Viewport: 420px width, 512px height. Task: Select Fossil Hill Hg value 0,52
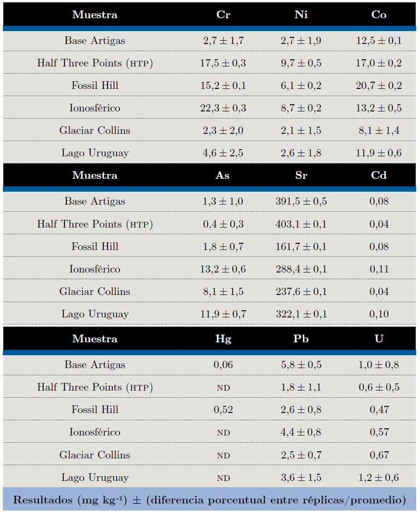[x=223, y=410]
